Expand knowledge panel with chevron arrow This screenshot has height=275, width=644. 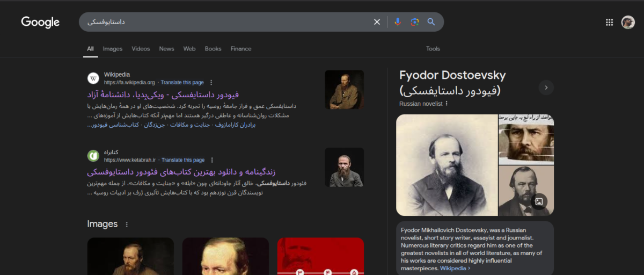[546, 87]
